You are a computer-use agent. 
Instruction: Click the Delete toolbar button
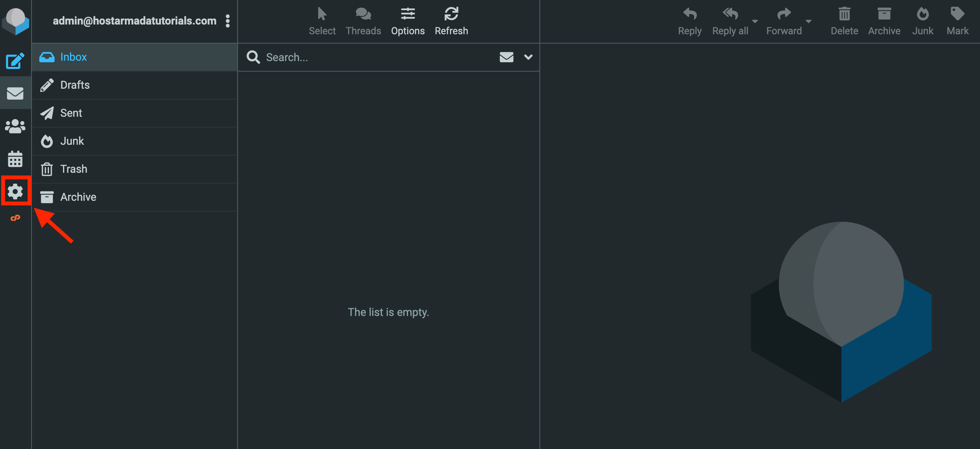point(844,21)
